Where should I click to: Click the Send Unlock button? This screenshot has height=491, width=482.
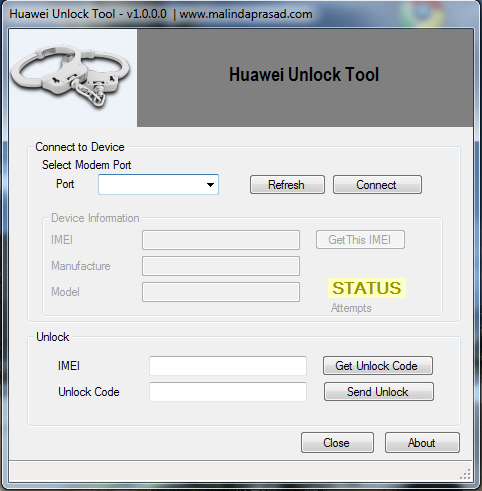378,392
